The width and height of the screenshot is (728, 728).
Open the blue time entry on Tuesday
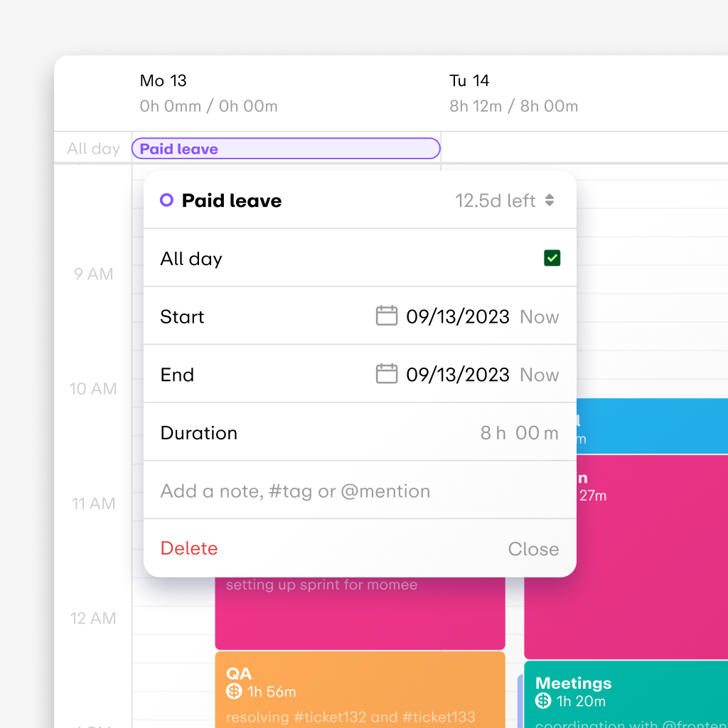(652, 425)
